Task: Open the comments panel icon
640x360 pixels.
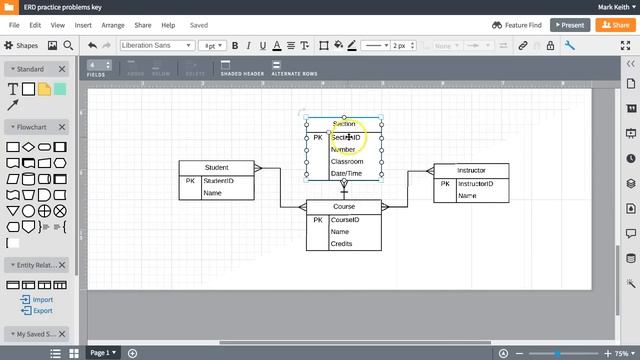Action: tap(631, 233)
